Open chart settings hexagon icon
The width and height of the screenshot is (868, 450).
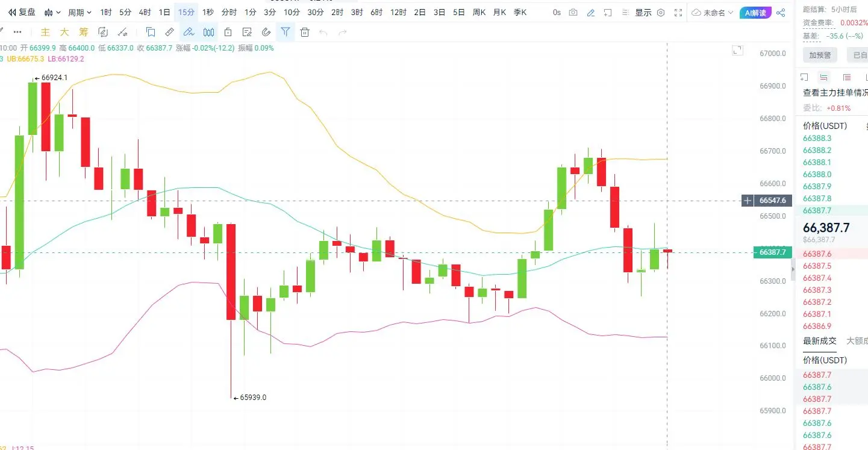661,12
